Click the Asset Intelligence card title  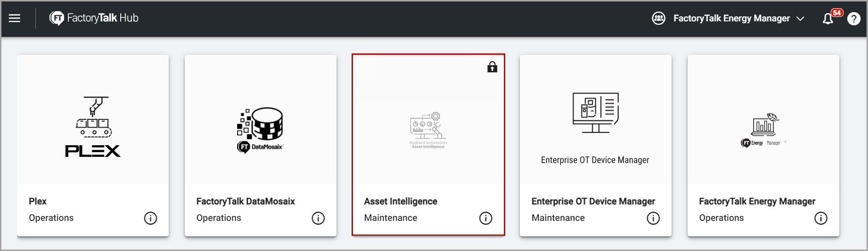[401, 201]
